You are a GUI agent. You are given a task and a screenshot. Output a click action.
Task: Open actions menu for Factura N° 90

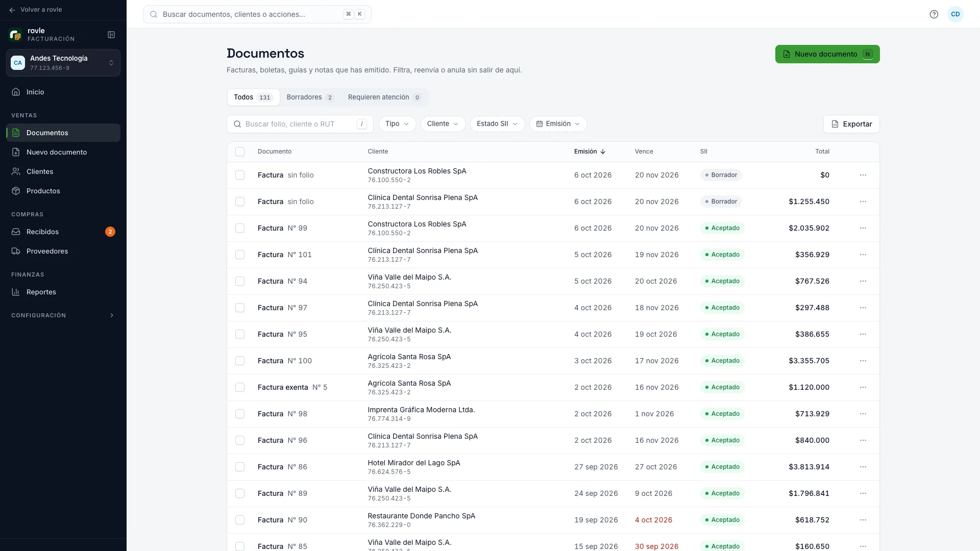point(863,520)
